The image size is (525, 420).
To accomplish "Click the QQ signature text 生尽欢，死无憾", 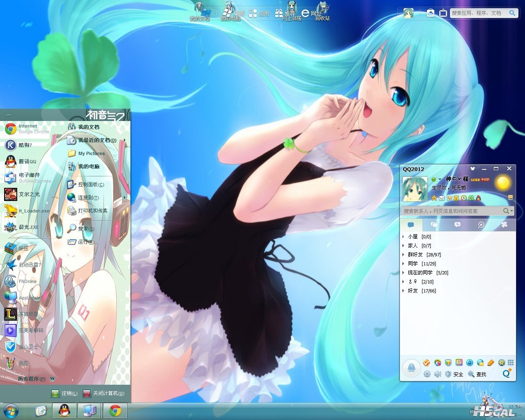I will click(449, 188).
